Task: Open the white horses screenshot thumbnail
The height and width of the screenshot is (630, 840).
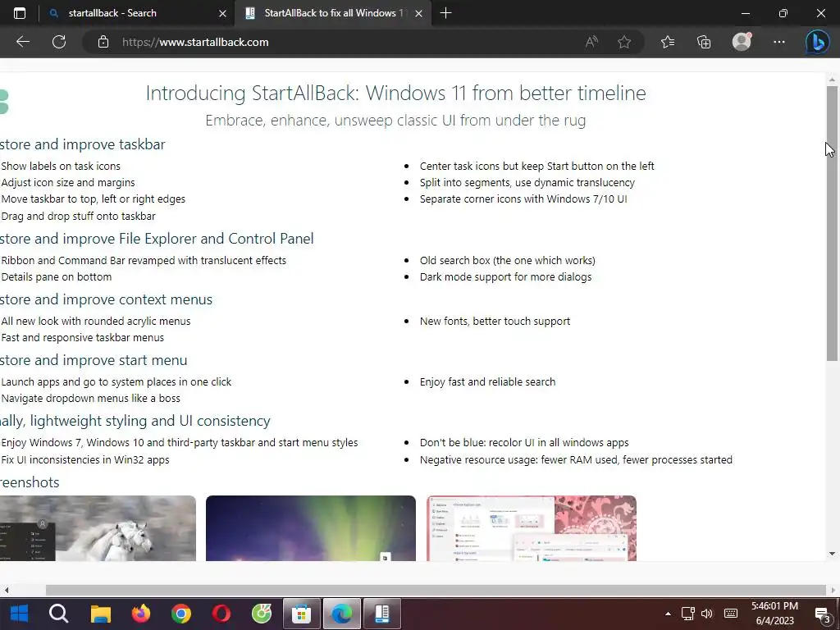Action: [98, 528]
